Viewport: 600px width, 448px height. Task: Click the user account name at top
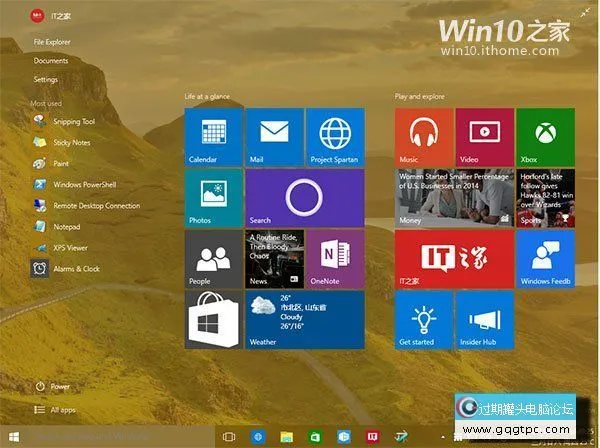coord(66,17)
